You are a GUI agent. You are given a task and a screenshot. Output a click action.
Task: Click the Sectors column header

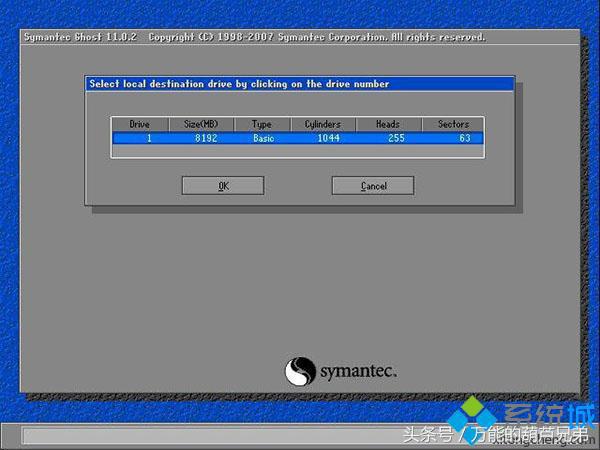(453, 124)
